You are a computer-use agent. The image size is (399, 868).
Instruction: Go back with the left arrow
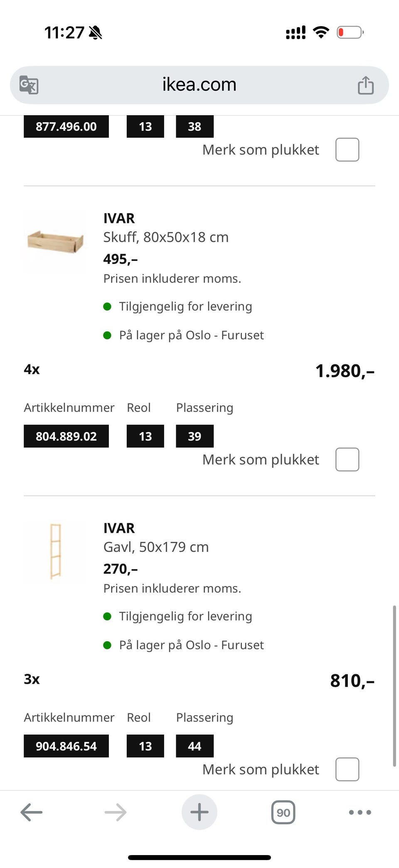[32, 812]
